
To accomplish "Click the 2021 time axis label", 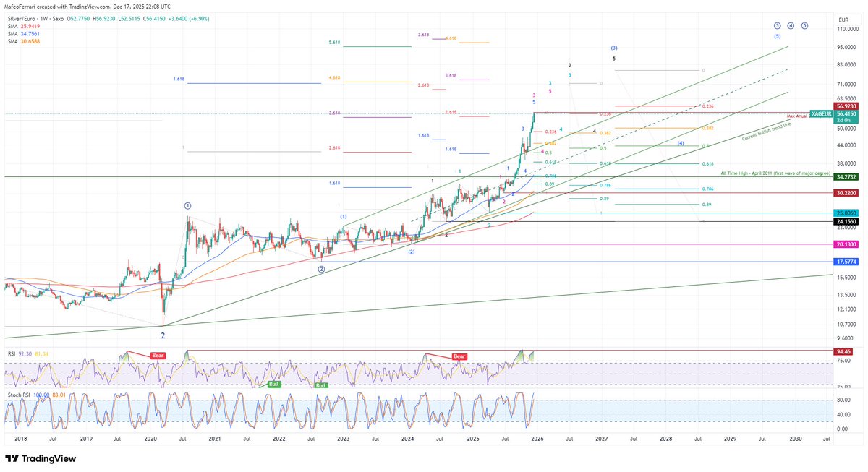I will (215, 439).
